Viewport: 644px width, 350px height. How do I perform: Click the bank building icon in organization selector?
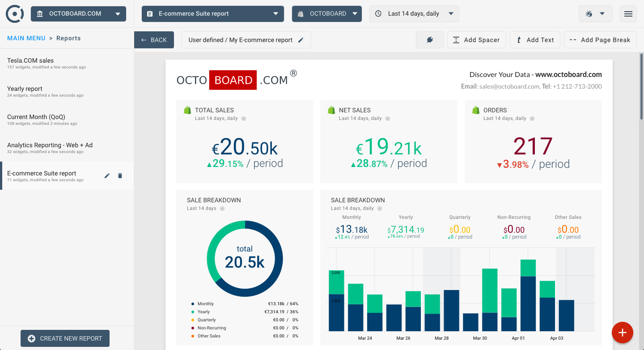coord(40,14)
